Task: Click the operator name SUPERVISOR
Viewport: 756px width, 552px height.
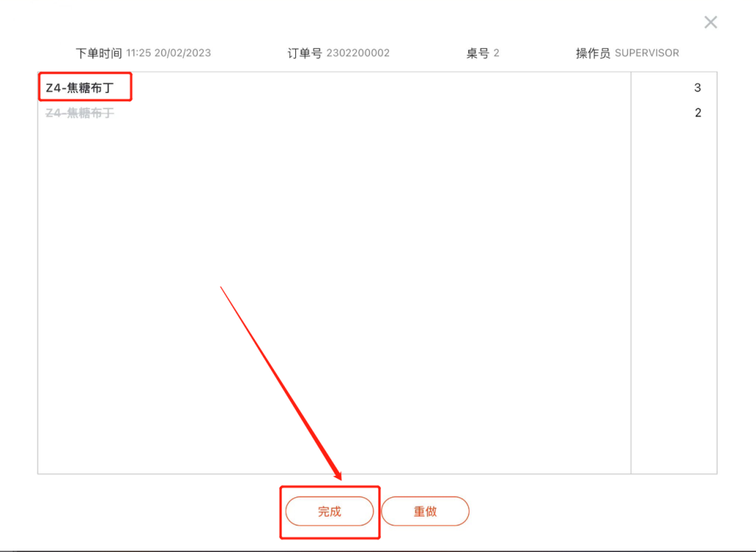Action: pyautogui.click(x=647, y=53)
